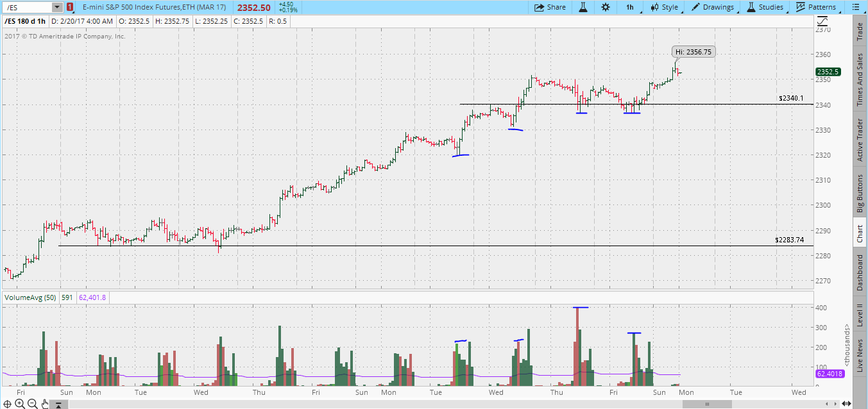Click the zoom out magnifier icon
The height and width of the screenshot is (409, 868).
(x=32, y=403)
